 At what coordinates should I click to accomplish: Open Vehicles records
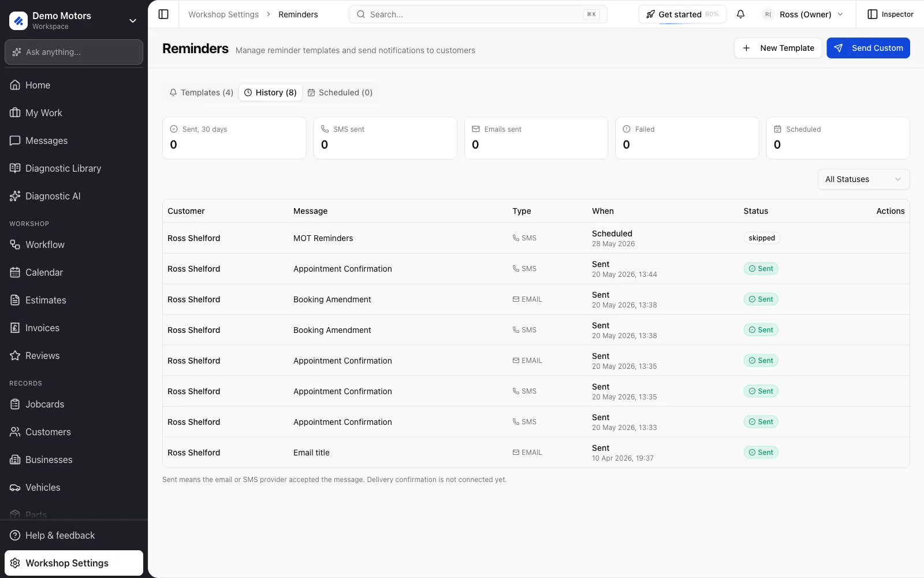point(74,487)
